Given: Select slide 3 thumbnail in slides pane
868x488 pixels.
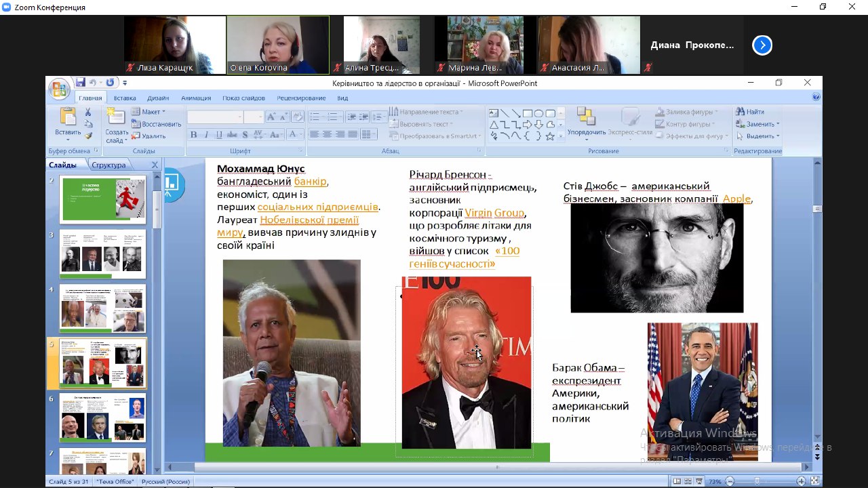Looking at the screenshot, I should click(x=102, y=254).
